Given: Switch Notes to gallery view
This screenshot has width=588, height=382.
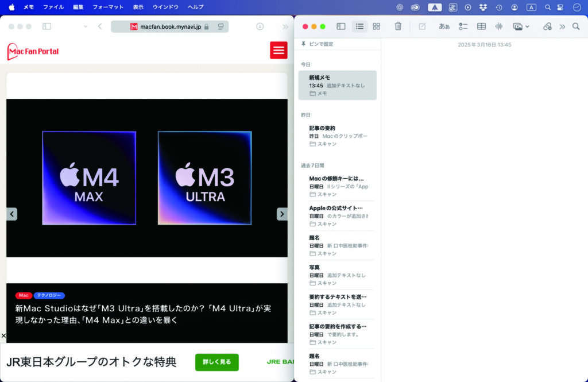Looking at the screenshot, I should coord(376,26).
